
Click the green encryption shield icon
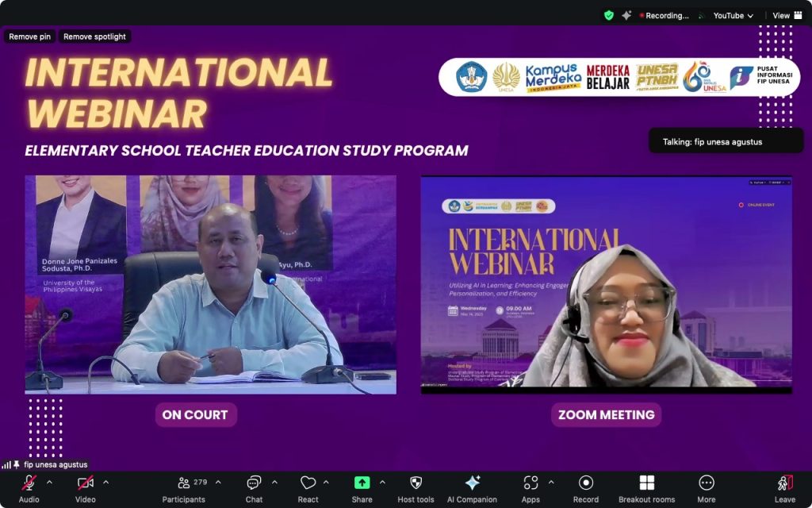(x=608, y=15)
